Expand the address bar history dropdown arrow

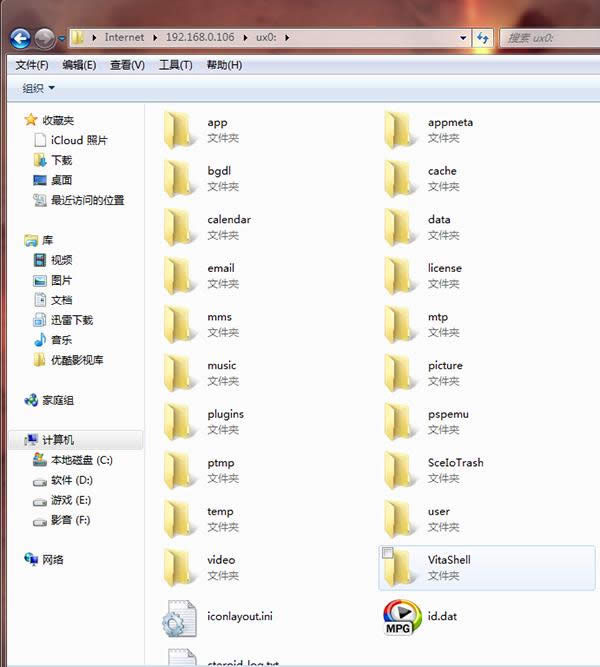pos(463,38)
